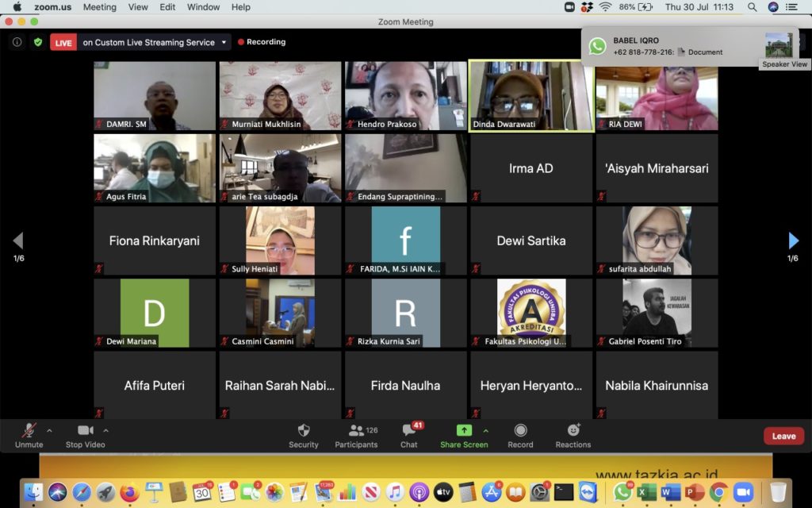Screen dimensions: 812x508
Task: Click the green encryption shield icon
Action: coord(37,42)
